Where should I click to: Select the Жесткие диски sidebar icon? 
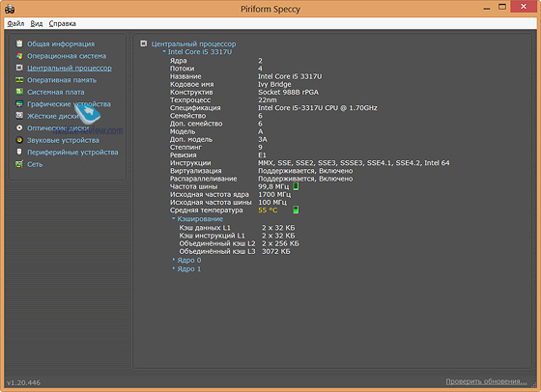[19, 116]
